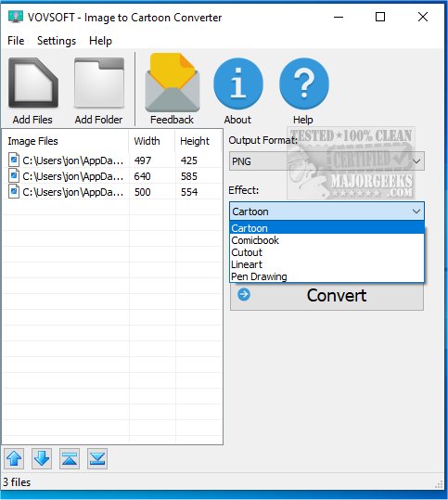Collapse the Effect combo box arrow
The image size is (448, 500).
click(x=416, y=212)
